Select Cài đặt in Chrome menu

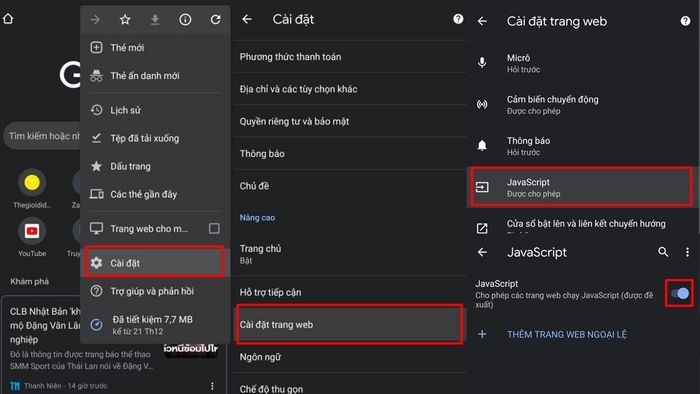(x=154, y=262)
